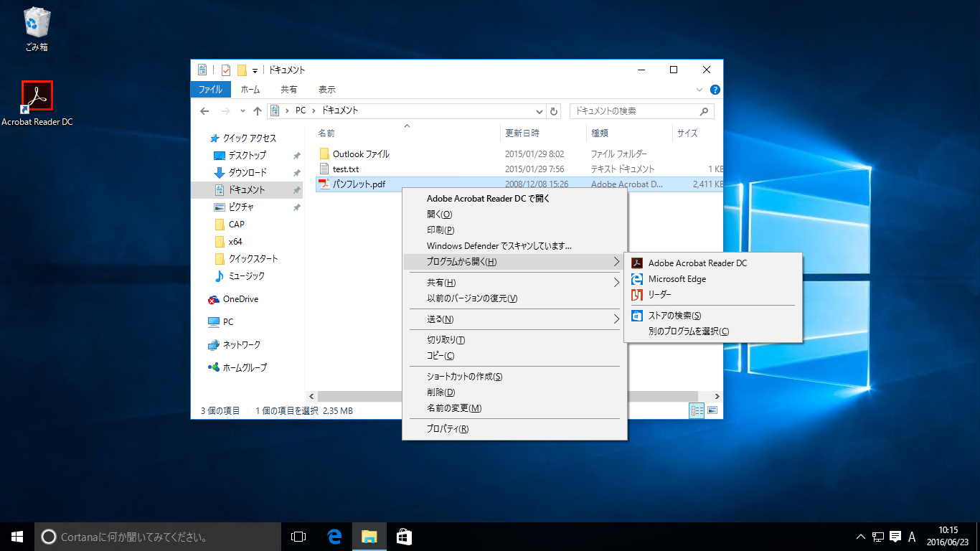980x551 pixels.
Task: Choose 印刷(P) from the context menu
Action: pos(514,230)
